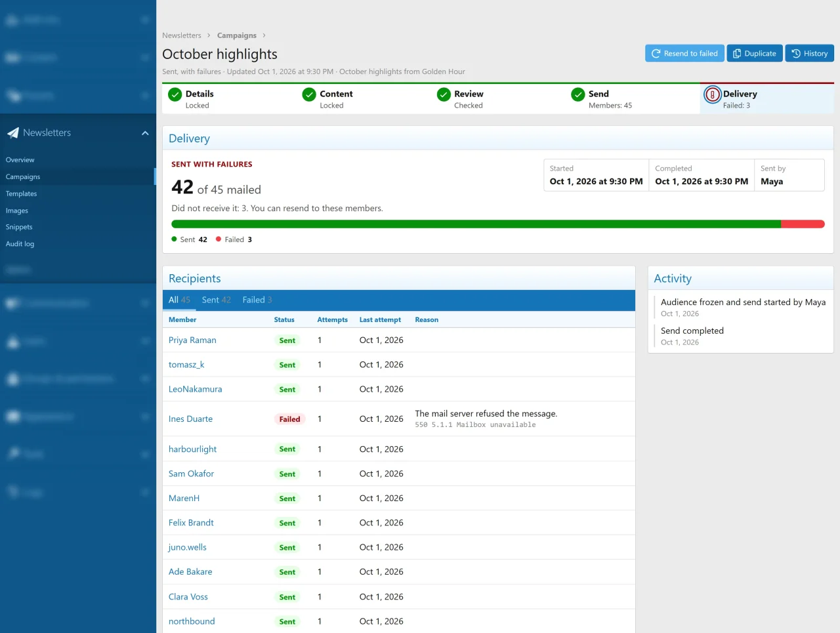This screenshot has width=840, height=633.
Task: Open Templates in the sidebar
Action: 22,194
